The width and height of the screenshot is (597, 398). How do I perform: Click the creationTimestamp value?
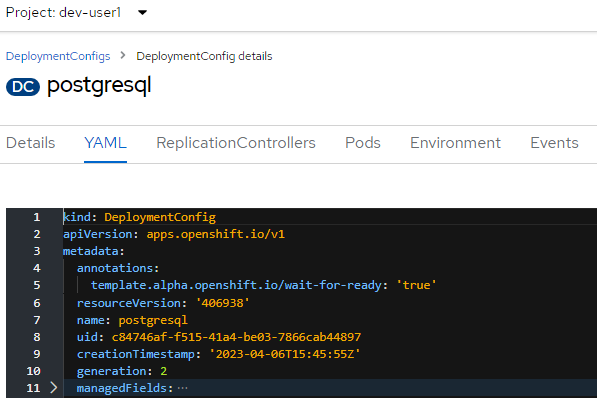tap(285, 354)
